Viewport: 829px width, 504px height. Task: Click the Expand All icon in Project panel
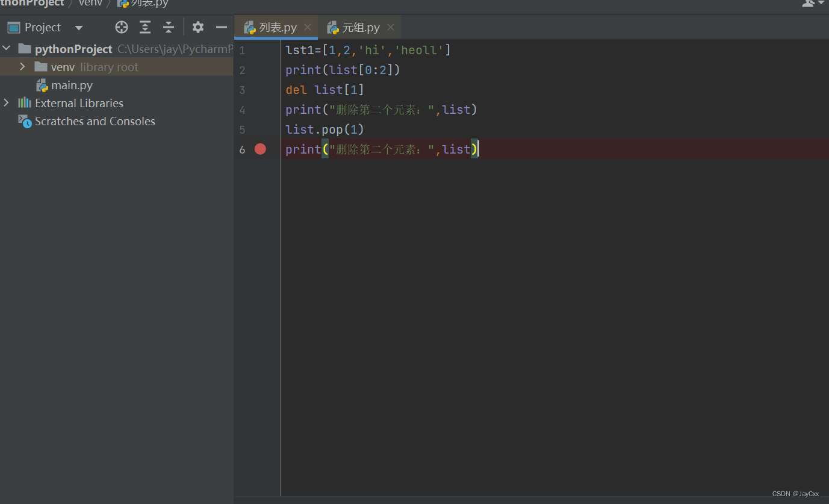tap(144, 26)
